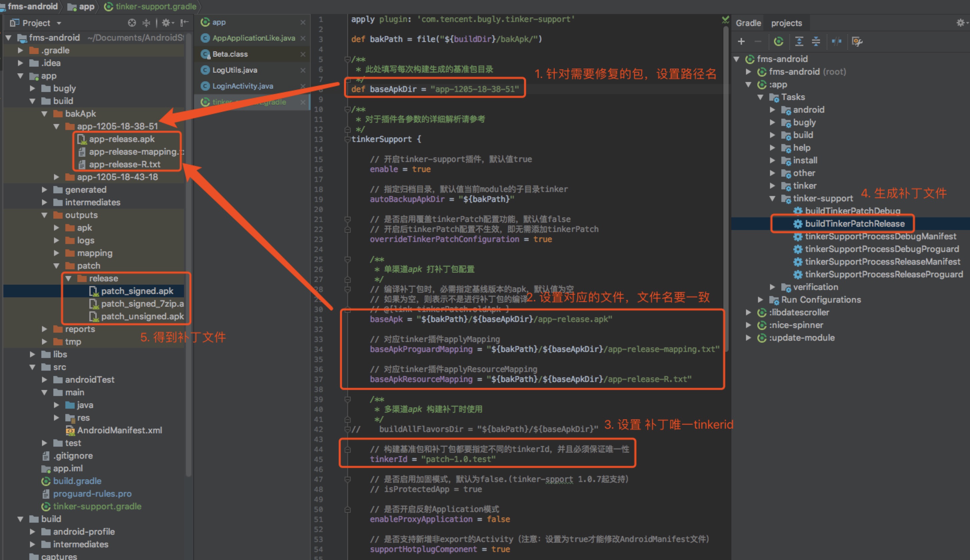
Task: Expand the app-1205-18-43-18 folder
Action: 56,177
